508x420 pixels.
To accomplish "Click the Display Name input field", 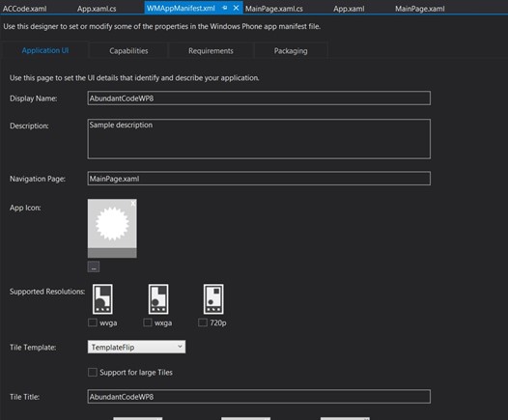I will (x=259, y=98).
